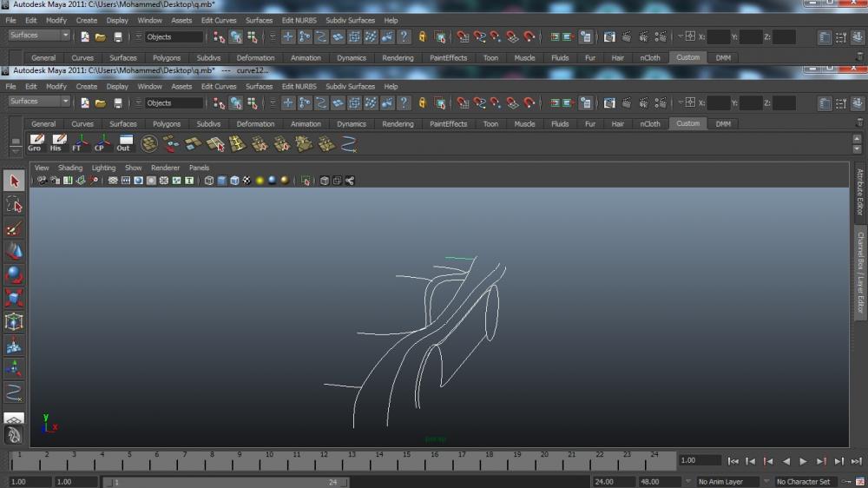Screen dimensions: 868x488
Task: Start IPR render in front window
Action: pos(644,103)
